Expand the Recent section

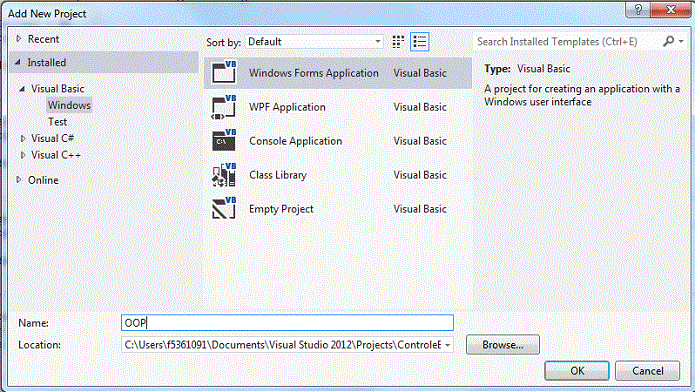19,39
